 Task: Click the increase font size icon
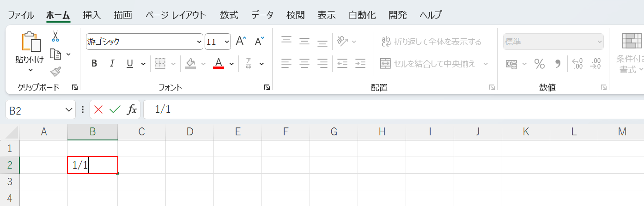pos(241,42)
